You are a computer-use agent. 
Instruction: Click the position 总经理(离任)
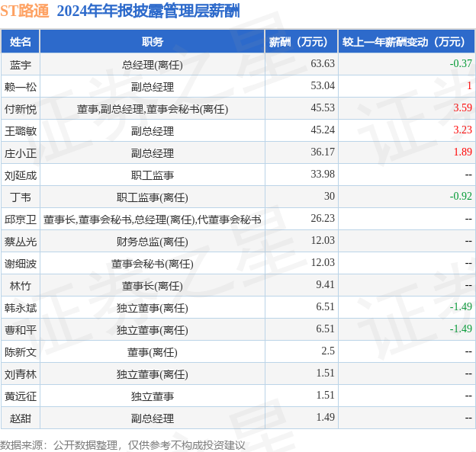coord(153,65)
